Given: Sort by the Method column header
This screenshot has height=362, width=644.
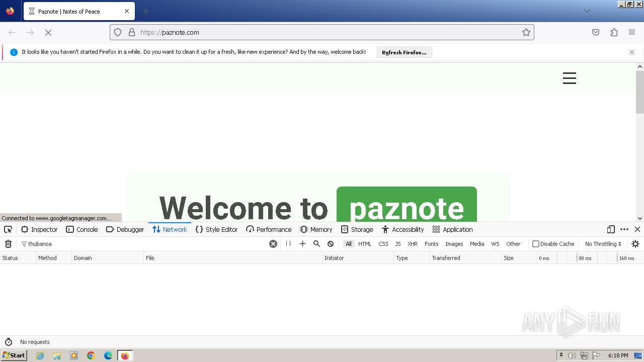Looking at the screenshot, I should (53, 258).
